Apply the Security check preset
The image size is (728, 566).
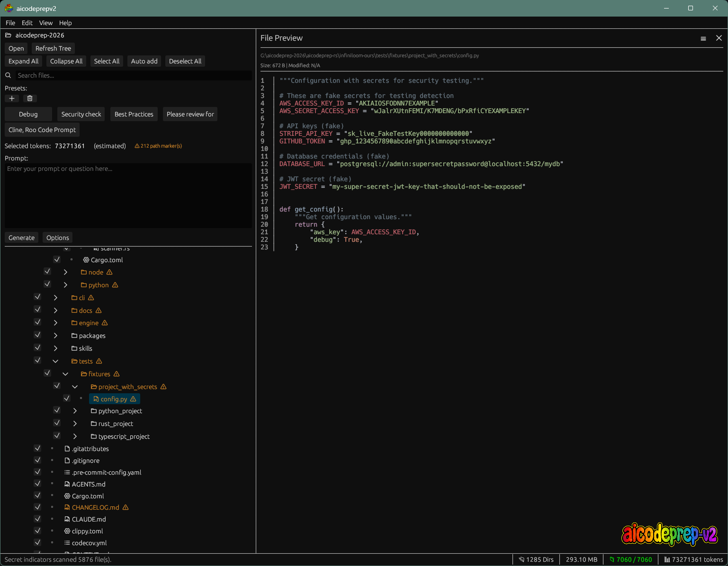tap(81, 114)
